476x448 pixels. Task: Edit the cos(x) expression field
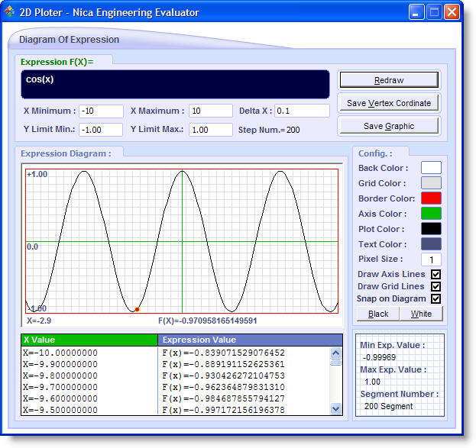(175, 85)
